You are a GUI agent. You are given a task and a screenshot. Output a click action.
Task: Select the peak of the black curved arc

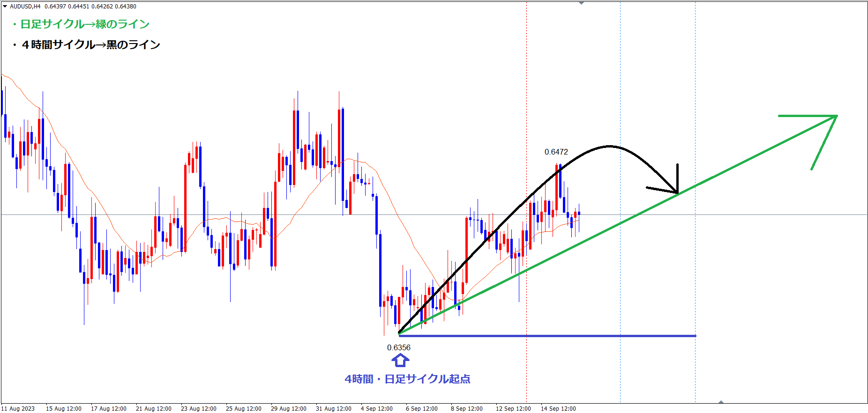click(x=609, y=146)
